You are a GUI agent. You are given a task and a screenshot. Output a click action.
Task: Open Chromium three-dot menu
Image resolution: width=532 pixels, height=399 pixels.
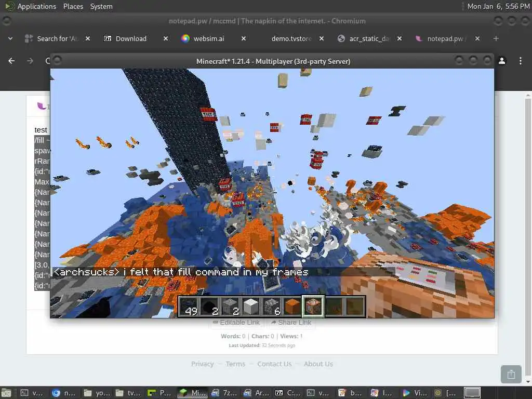(x=521, y=61)
